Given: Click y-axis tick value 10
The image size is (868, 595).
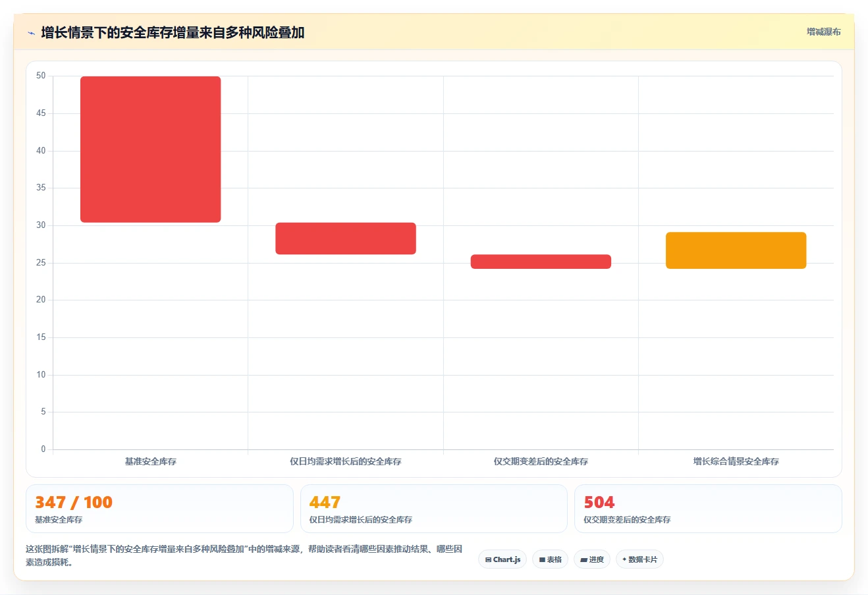Looking at the screenshot, I should click(x=41, y=375).
